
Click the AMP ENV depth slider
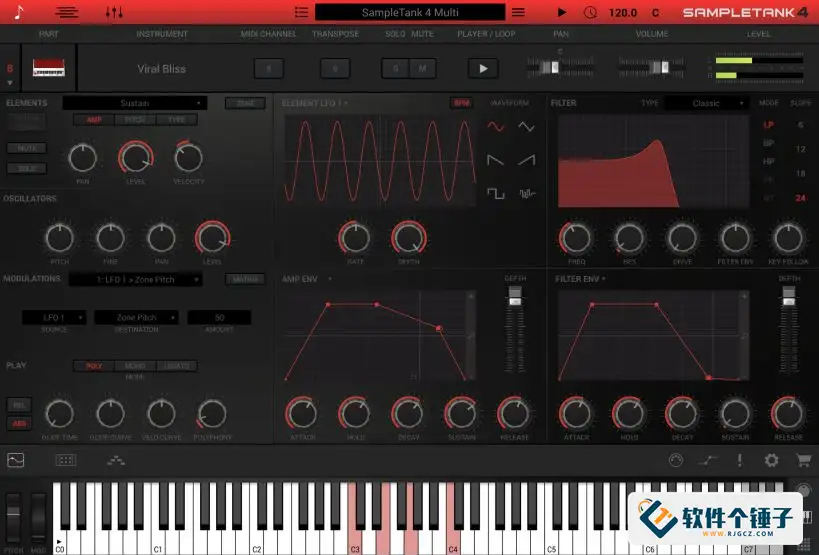click(x=515, y=329)
